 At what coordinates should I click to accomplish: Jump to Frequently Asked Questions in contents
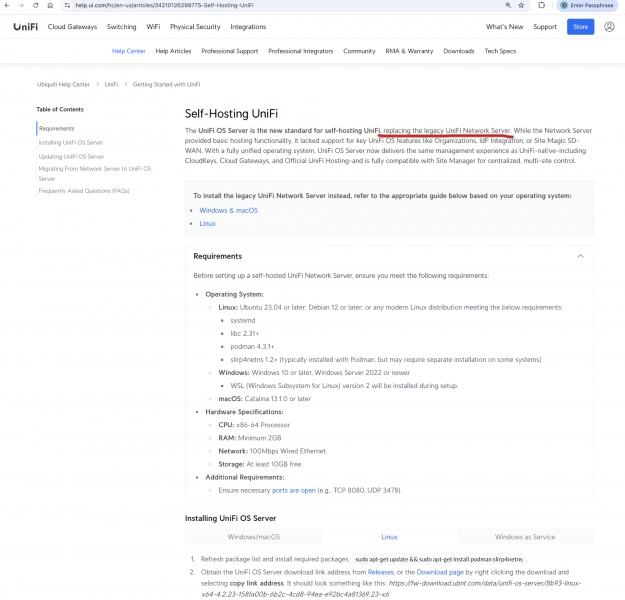pos(84,191)
